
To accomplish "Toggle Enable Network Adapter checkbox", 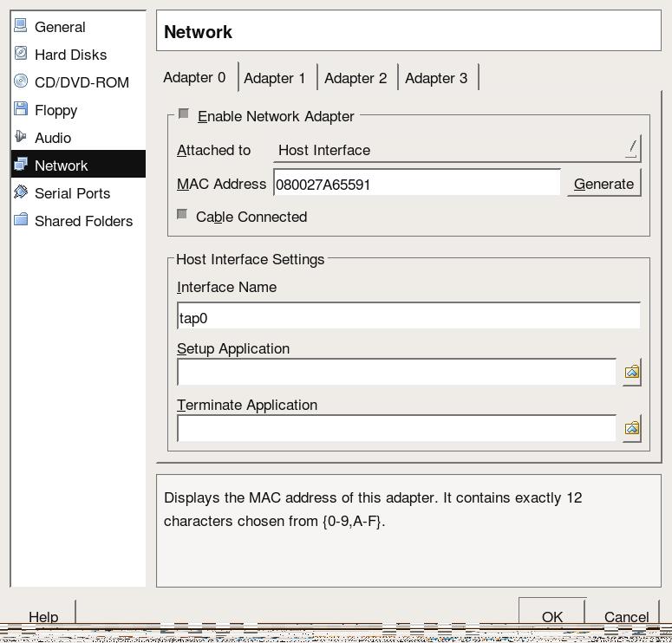I will (184, 114).
